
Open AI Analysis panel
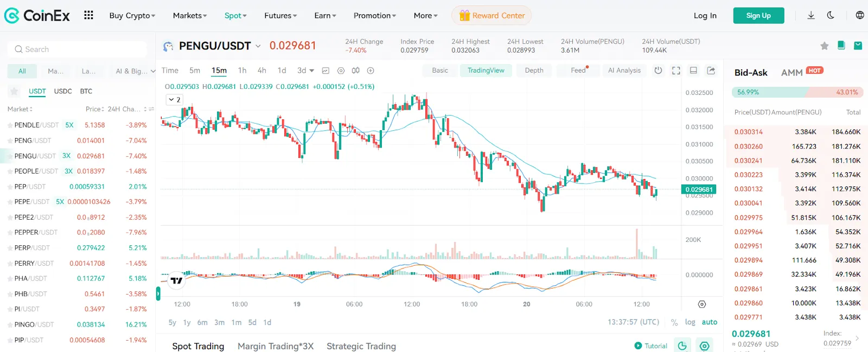click(x=624, y=71)
